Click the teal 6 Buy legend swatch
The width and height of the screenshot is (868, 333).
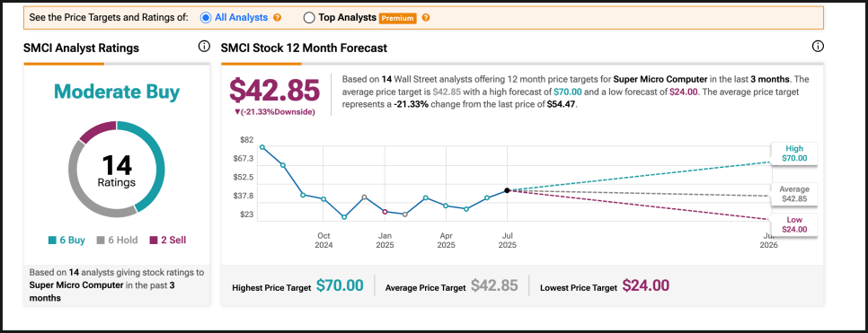[52, 241]
